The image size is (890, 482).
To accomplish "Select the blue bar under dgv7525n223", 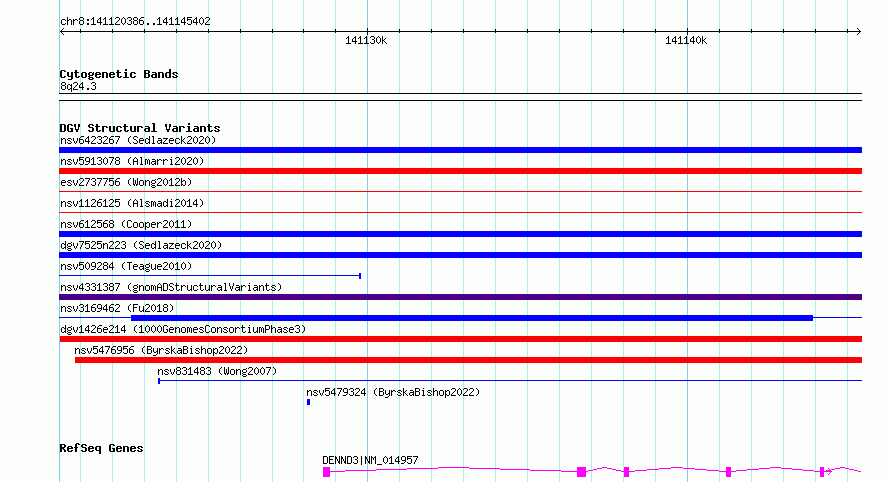I will pos(460,255).
